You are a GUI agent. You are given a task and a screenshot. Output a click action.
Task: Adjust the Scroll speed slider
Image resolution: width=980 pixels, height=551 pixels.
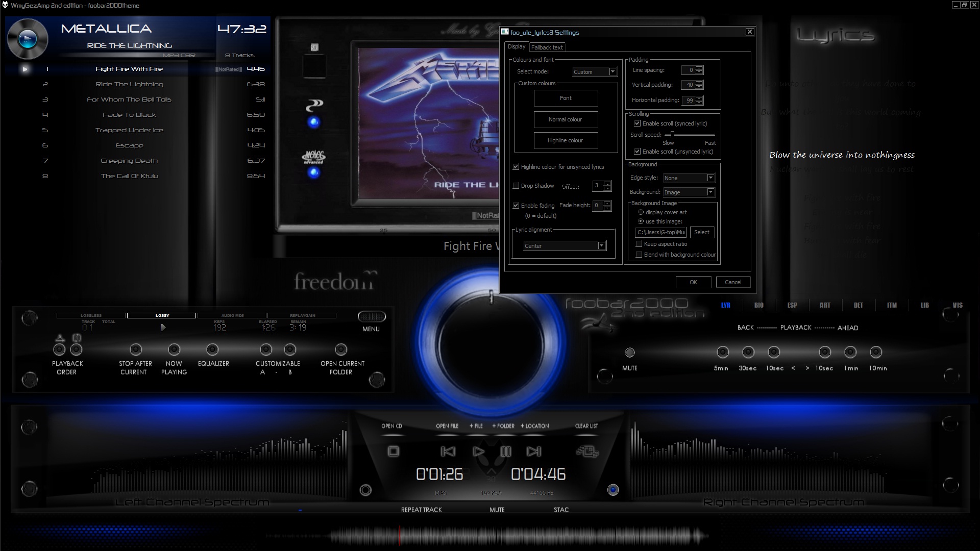pyautogui.click(x=673, y=135)
